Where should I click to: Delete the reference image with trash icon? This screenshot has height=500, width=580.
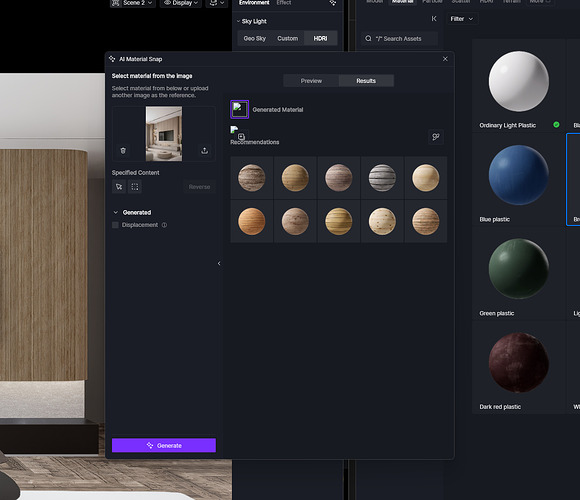pos(123,151)
